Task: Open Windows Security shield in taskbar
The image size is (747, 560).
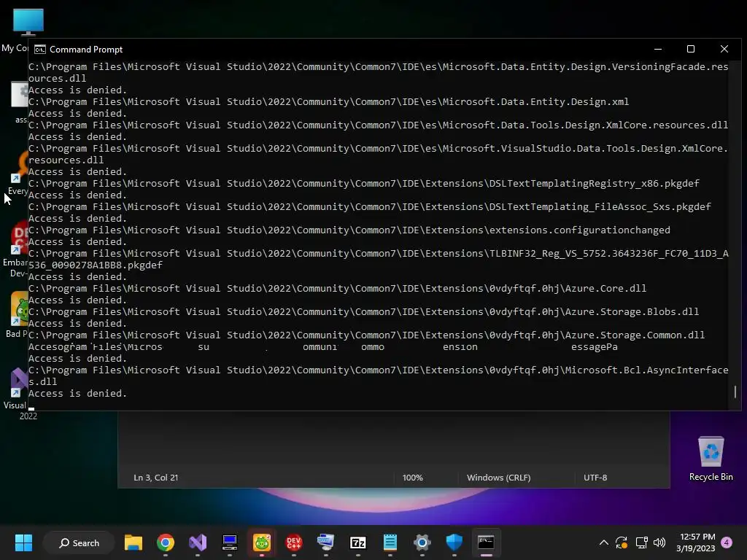Action: [x=454, y=542]
